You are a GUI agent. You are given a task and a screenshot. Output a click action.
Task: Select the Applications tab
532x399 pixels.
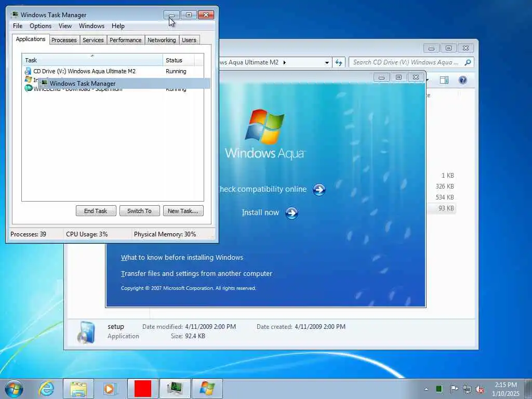[x=31, y=39]
